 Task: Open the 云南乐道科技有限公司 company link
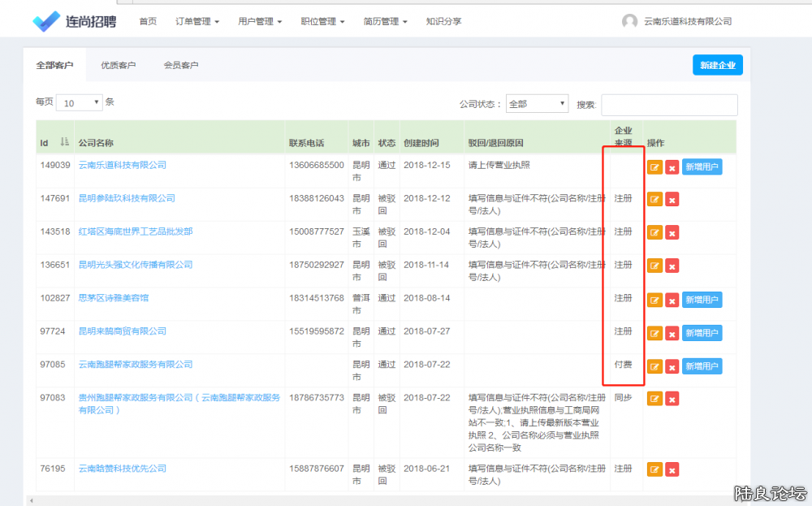pos(123,164)
